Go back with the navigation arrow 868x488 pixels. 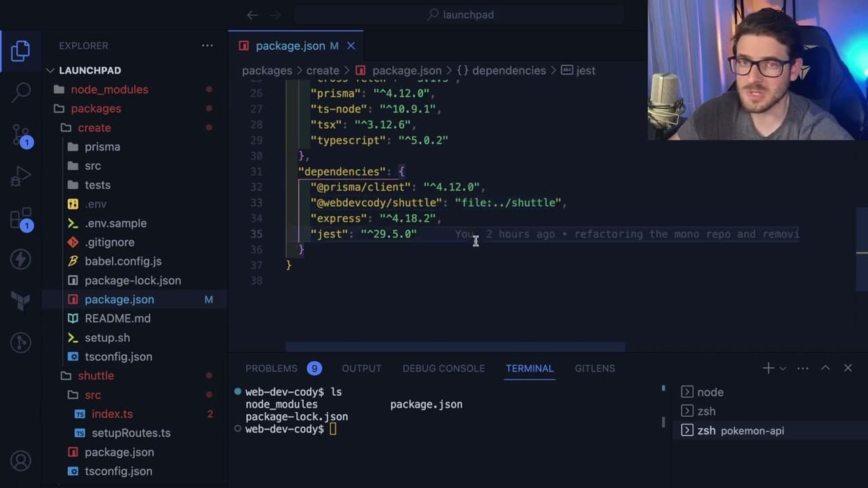click(252, 15)
